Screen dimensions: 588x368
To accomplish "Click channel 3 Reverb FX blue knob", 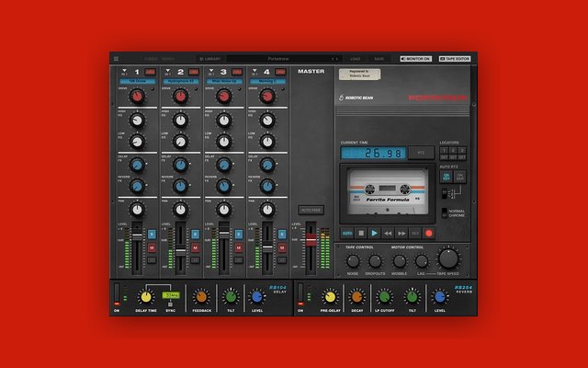I will click(224, 186).
